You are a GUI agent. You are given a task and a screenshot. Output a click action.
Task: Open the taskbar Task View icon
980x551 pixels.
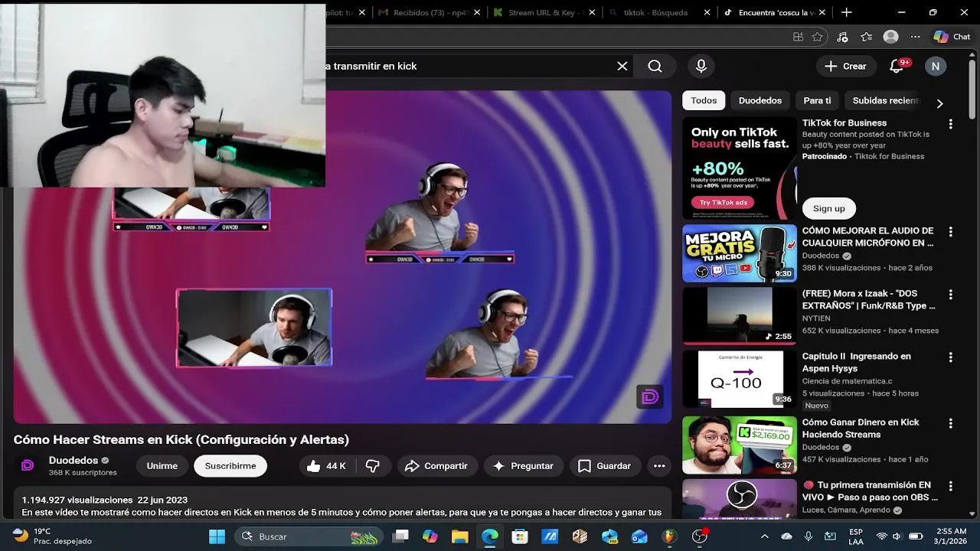click(400, 536)
